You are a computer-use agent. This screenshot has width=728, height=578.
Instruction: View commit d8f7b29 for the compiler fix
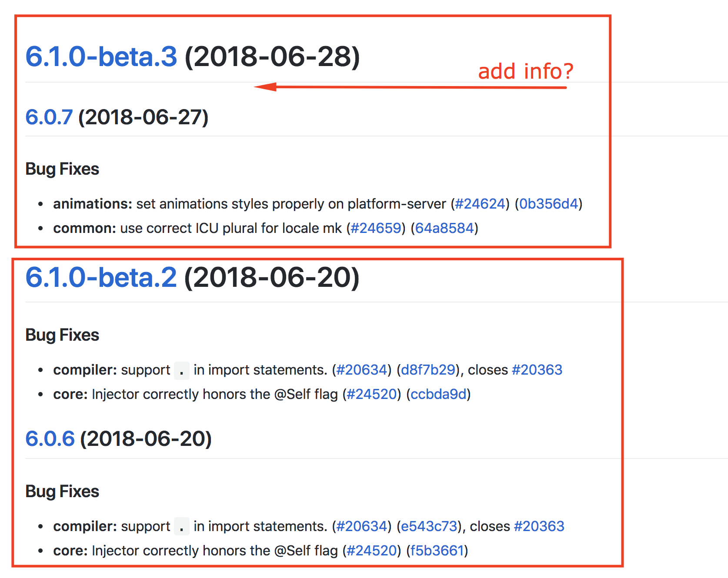point(428,369)
